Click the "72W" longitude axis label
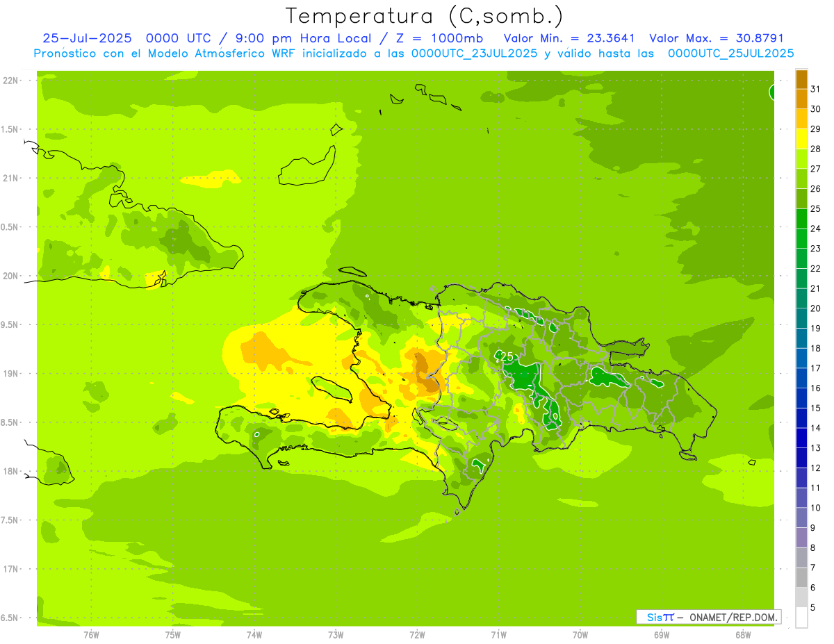Image resolution: width=834 pixels, height=644 pixels. click(x=417, y=635)
